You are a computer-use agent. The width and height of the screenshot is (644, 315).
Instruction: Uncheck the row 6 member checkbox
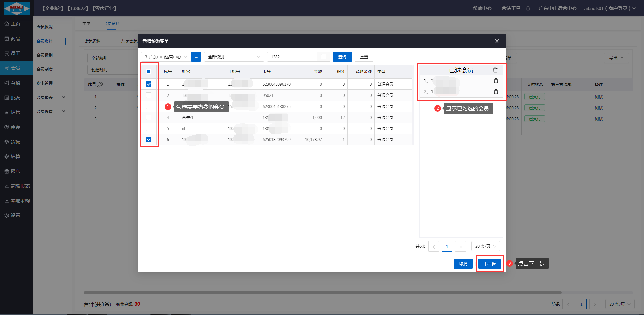149,139
